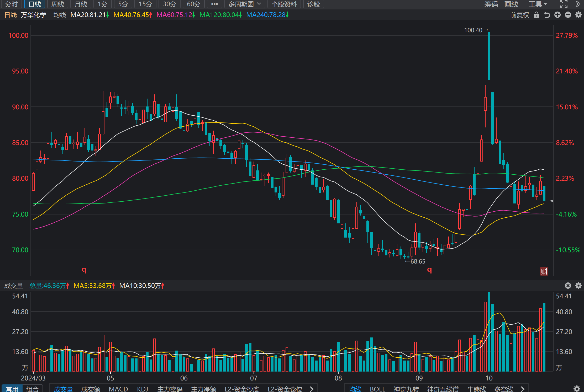This screenshot has height=392, width=584.
Task: Open the 前复权 adjustment selector
Action: pos(519,15)
